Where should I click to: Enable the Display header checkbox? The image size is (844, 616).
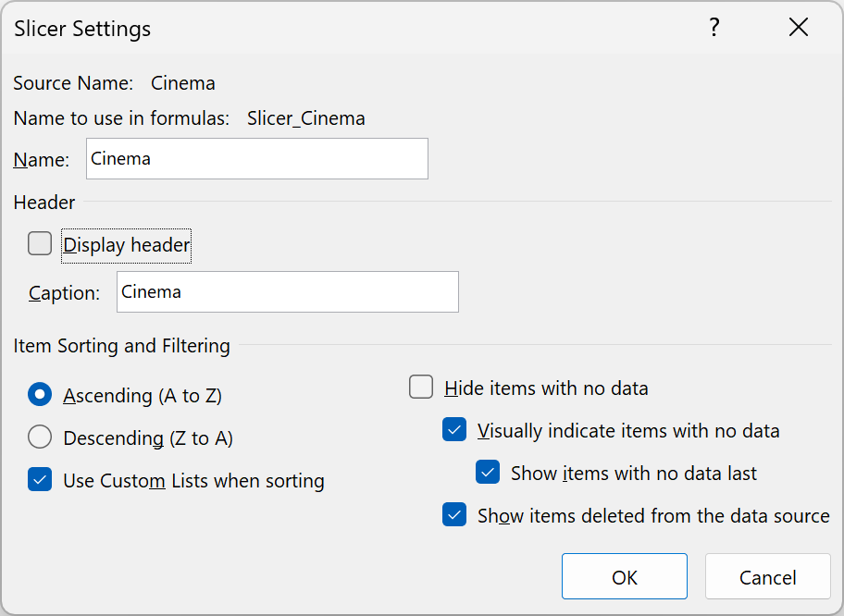(x=40, y=243)
